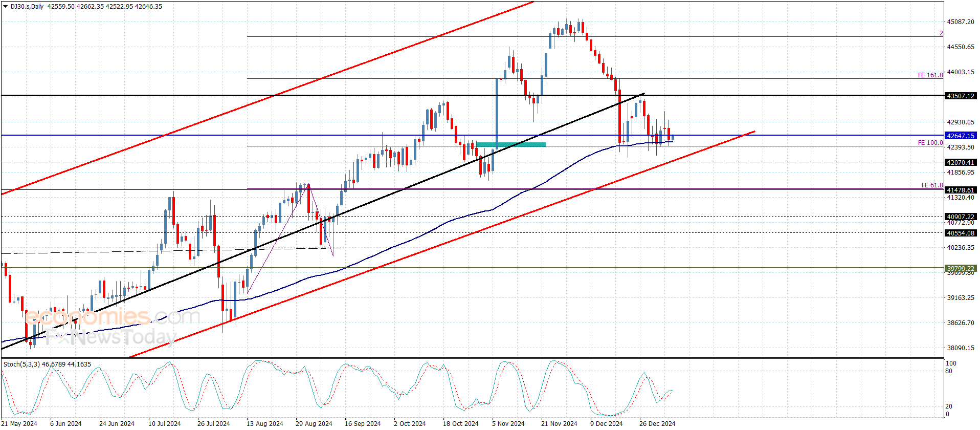Click the 38090.15 axis price

point(961,348)
